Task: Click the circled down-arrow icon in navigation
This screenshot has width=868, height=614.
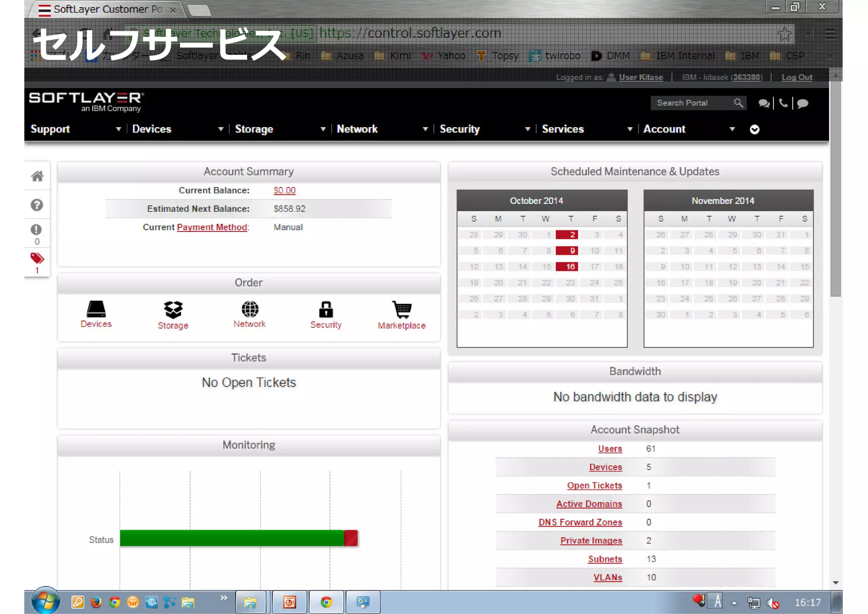Action: (x=754, y=129)
